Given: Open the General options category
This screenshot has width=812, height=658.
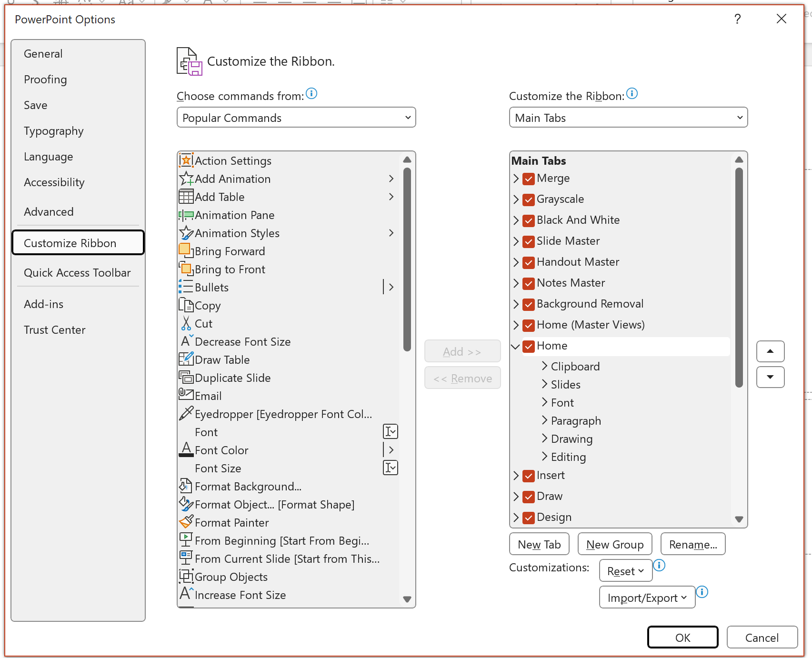Looking at the screenshot, I should tap(78, 54).
